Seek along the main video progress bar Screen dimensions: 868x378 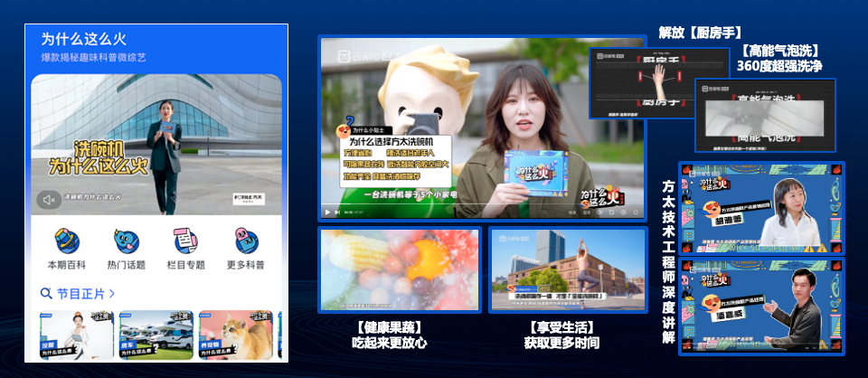482,203
